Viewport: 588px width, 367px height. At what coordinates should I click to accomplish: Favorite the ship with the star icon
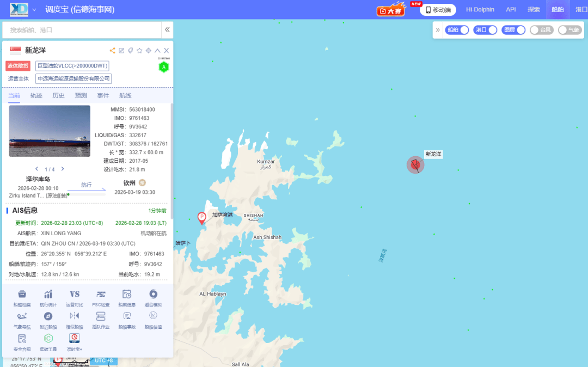[139, 51]
